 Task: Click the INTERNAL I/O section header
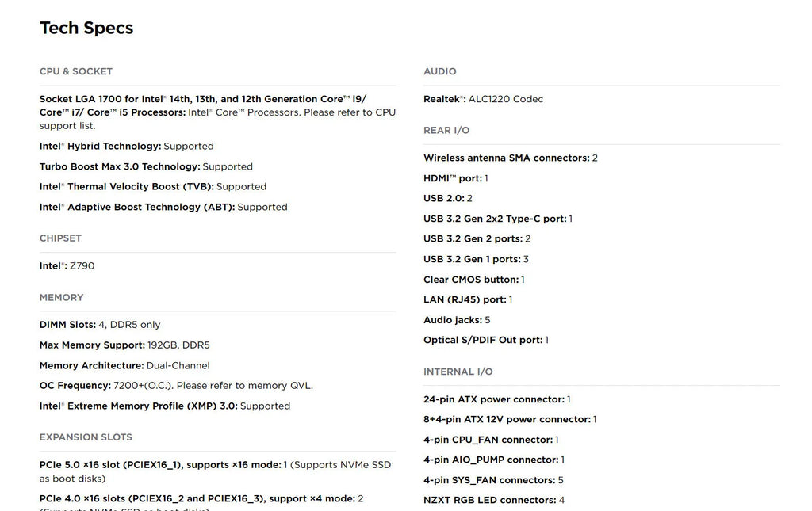pyautogui.click(x=458, y=372)
